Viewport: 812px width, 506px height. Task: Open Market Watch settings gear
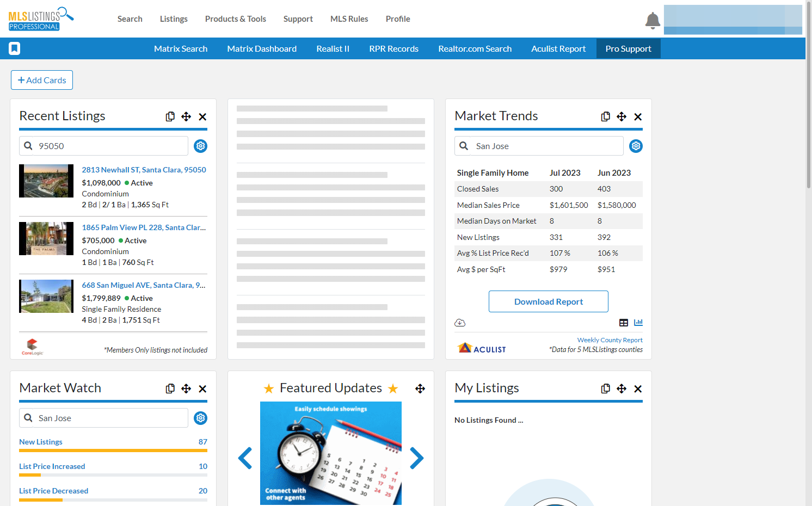click(x=200, y=418)
